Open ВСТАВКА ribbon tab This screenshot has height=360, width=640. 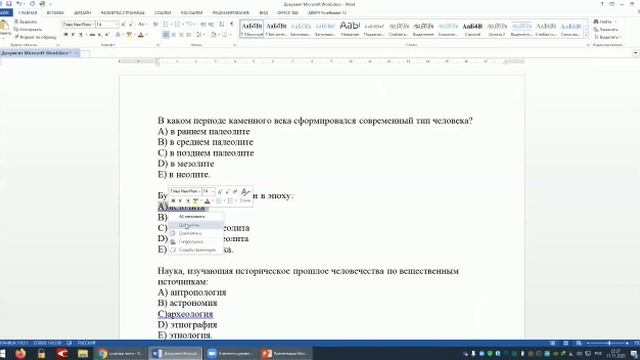(55, 13)
